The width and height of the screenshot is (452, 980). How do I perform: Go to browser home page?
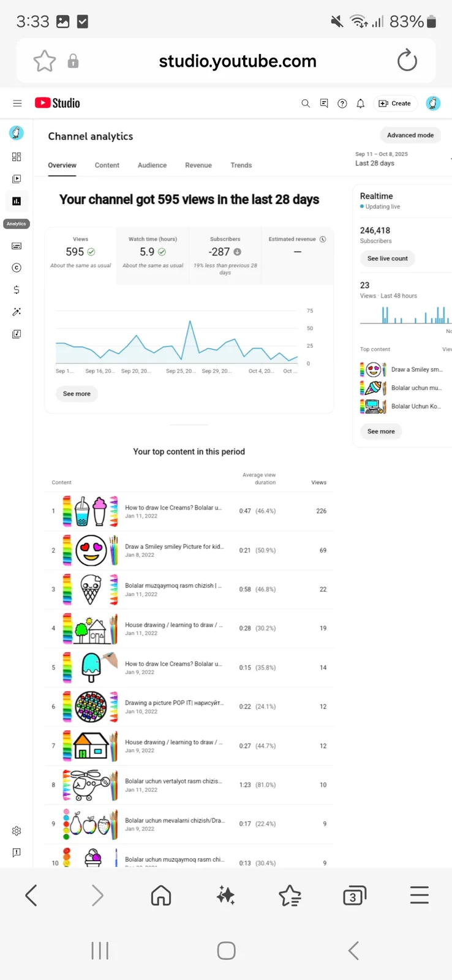[x=161, y=895]
